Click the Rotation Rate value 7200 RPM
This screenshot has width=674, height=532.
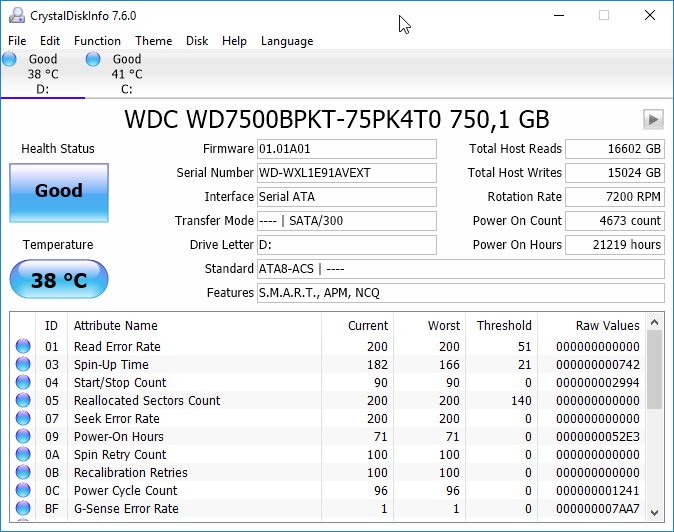[615, 197]
